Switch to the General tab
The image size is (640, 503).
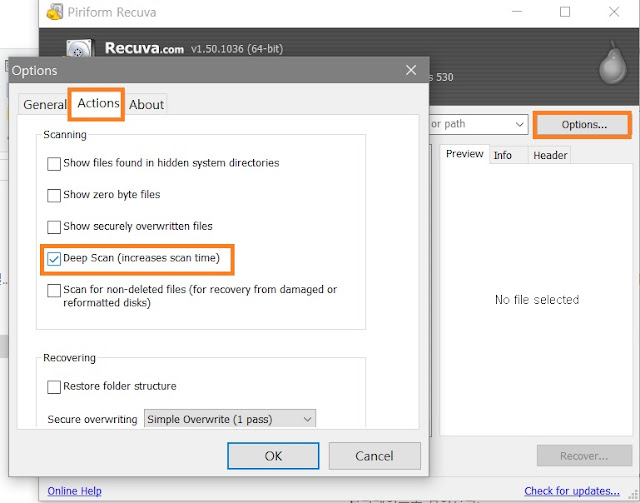point(44,105)
